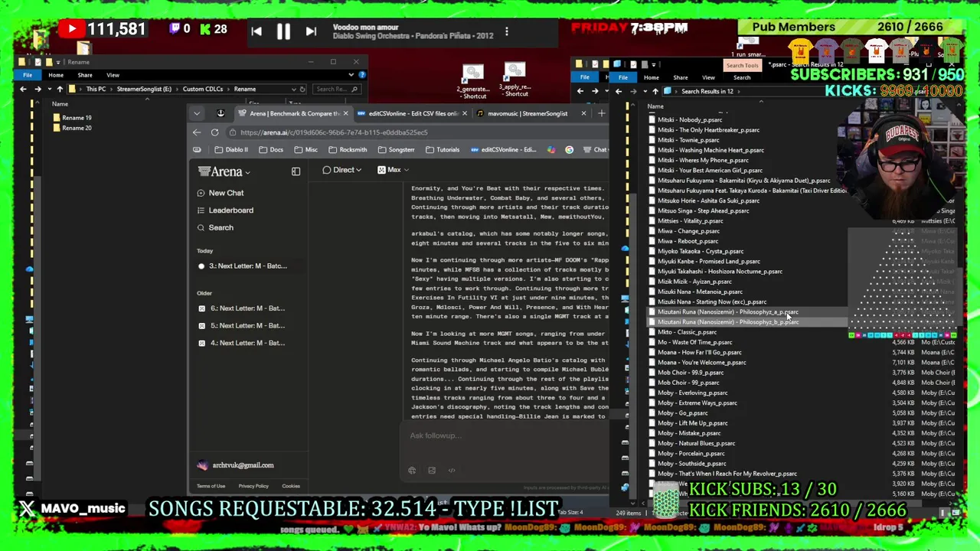Select 'Moby - Porcelain_p.psarc' file
The image size is (980, 551).
coord(691,454)
